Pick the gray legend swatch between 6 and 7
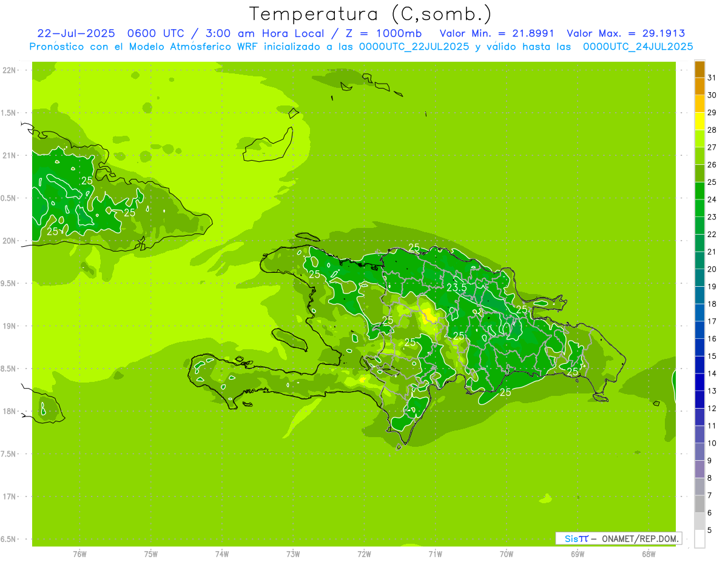The width and height of the screenshot is (728, 562). (699, 504)
